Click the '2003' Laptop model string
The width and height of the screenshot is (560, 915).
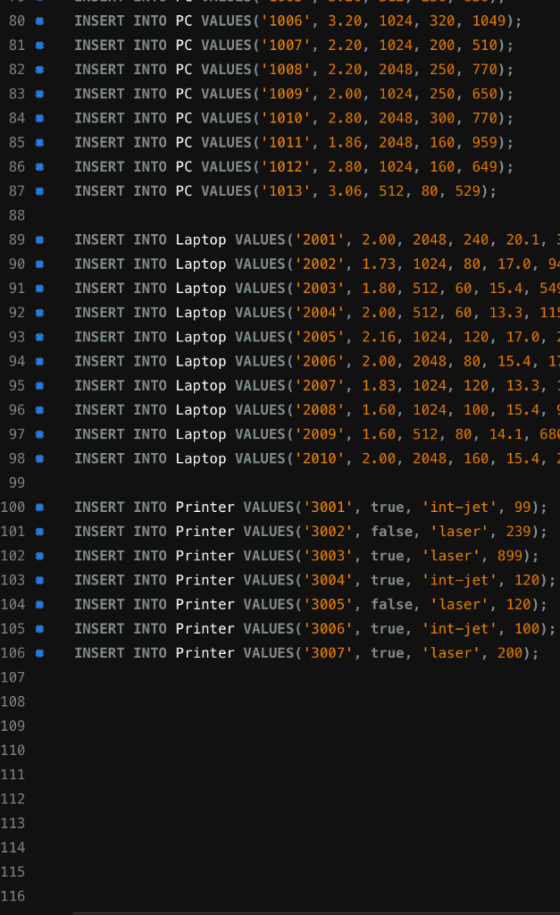pyautogui.click(x=320, y=288)
